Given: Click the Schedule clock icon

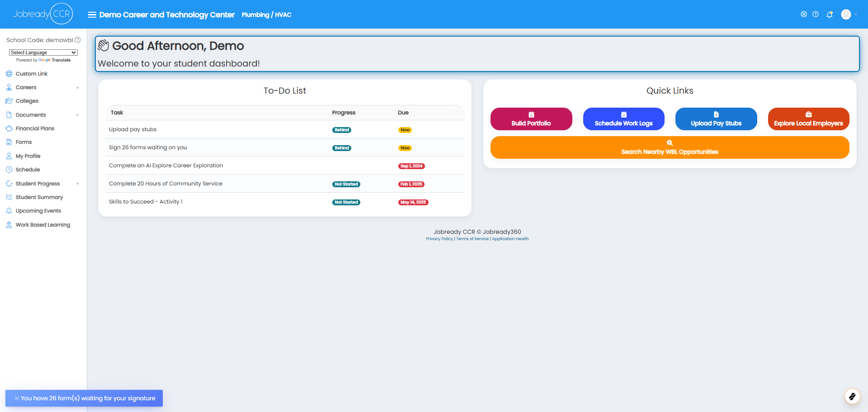Looking at the screenshot, I should click(x=9, y=170).
